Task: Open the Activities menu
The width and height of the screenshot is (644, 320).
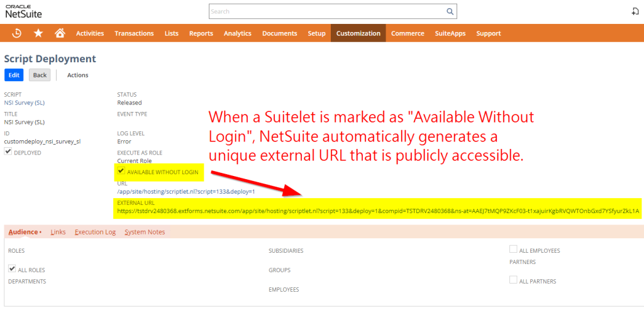Action: 90,33
